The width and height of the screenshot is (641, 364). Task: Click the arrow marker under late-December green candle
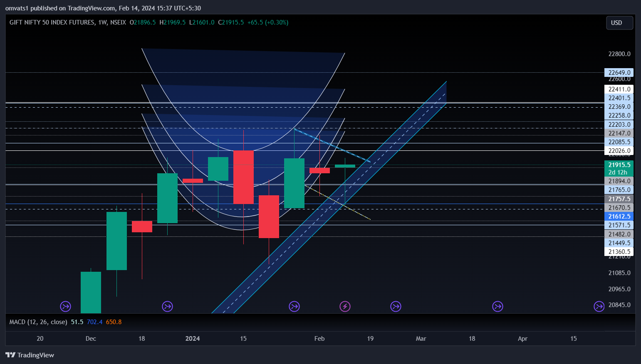point(167,307)
